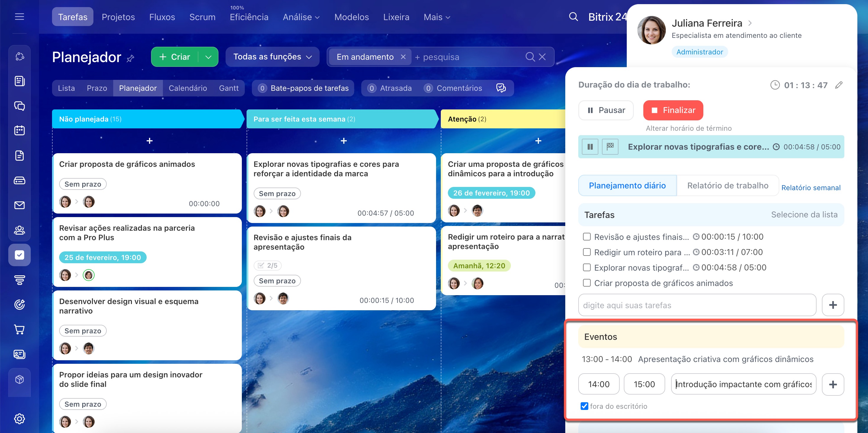Uncheck the 'fora do escritório' checkbox
This screenshot has height=433, width=868.
[584, 406]
